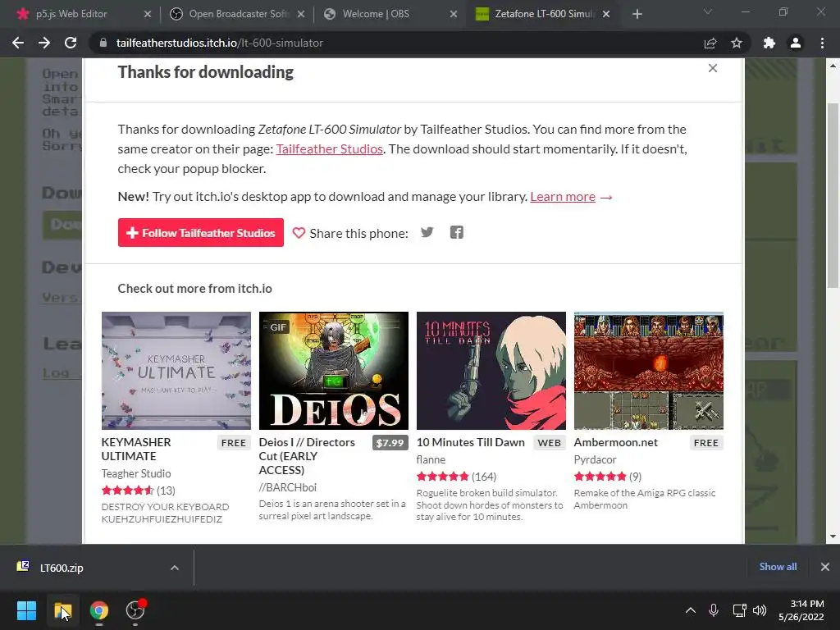Open File Explorer from the taskbar
The width and height of the screenshot is (840, 630).
point(62,610)
